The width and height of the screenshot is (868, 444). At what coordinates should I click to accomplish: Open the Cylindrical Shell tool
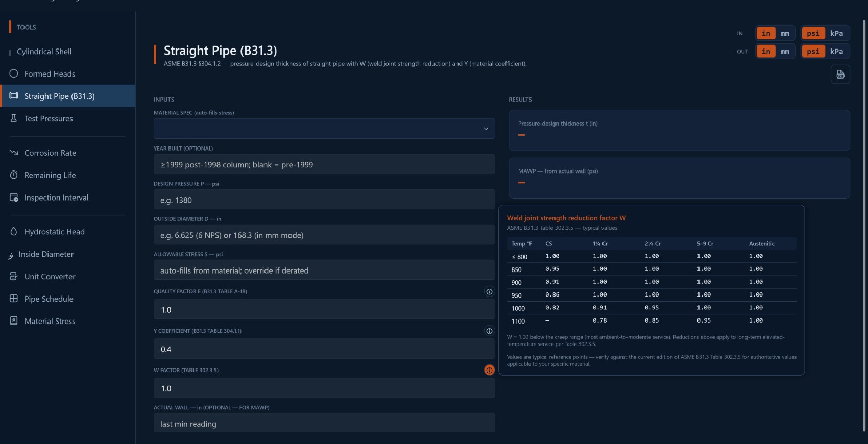(x=67, y=52)
